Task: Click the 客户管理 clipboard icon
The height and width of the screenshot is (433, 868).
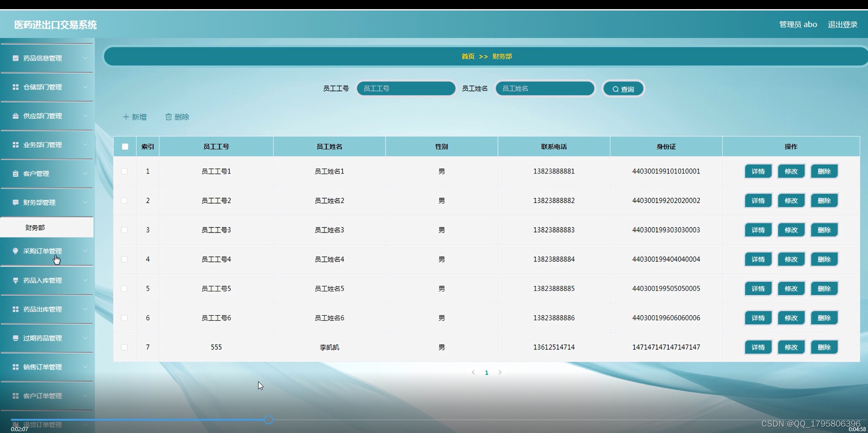Action: click(x=16, y=174)
